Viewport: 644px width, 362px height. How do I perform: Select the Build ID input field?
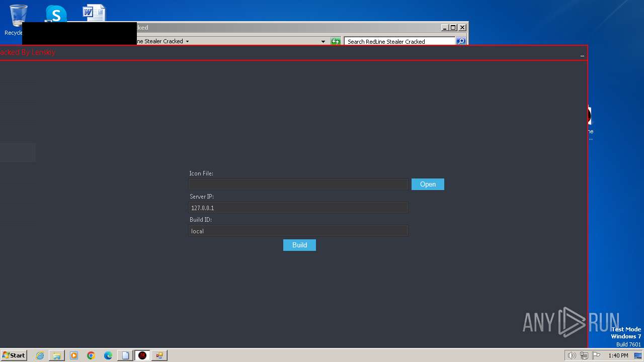point(298,231)
